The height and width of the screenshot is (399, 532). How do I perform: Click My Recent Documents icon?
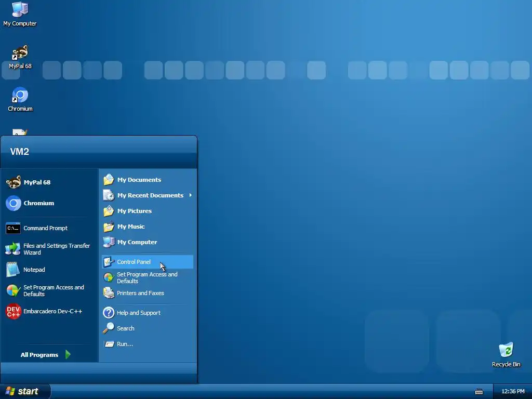click(x=109, y=195)
